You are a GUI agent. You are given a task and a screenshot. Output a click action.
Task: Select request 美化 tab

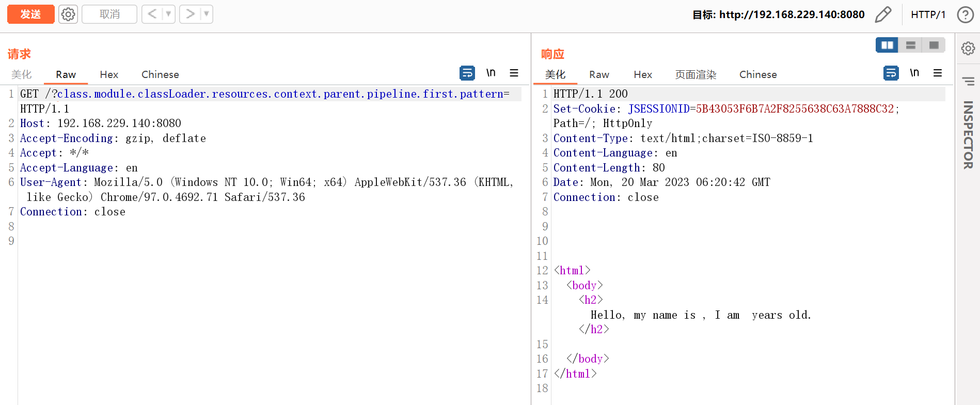22,74
